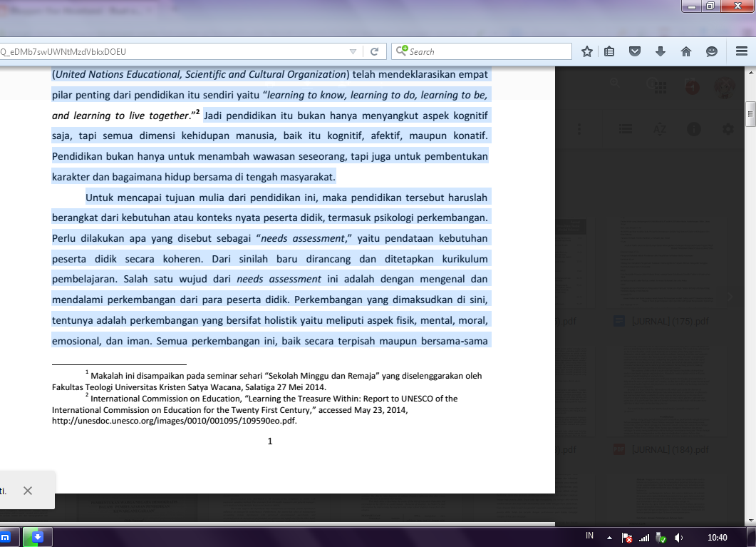Screen dimensions: 756x547
Task: Reload the current page
Action: point(375,51)
